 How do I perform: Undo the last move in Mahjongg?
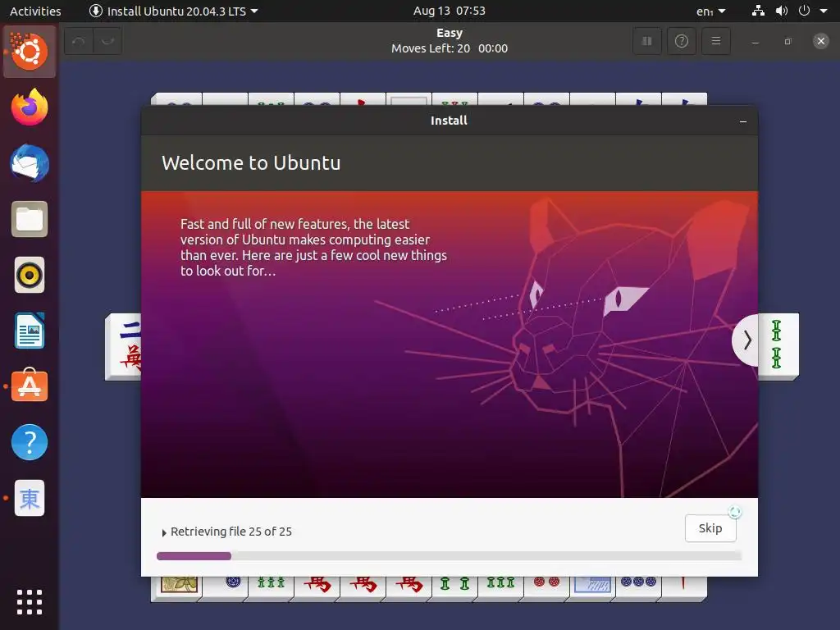(x=79, y=41)
